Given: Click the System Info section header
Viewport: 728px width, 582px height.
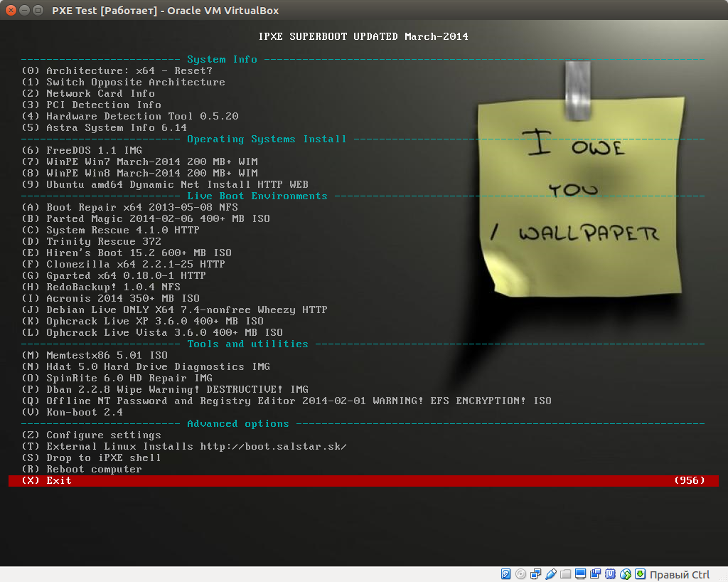Looking at the screenshot, I should tap(222, 60).
